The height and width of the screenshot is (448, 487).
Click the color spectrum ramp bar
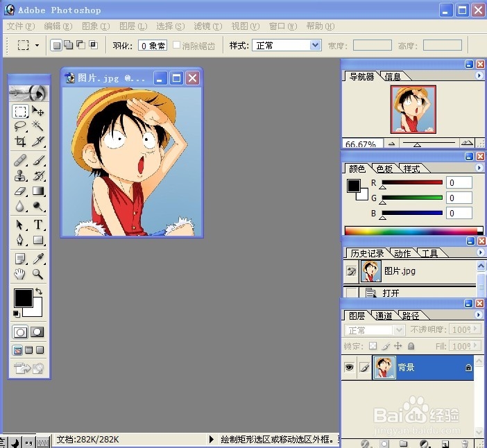pos(414,230)
